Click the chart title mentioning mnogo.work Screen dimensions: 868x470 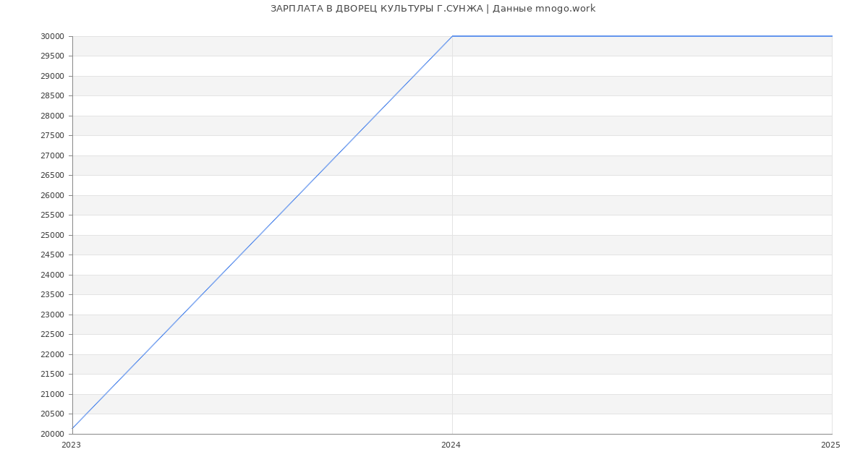[433, 9]
